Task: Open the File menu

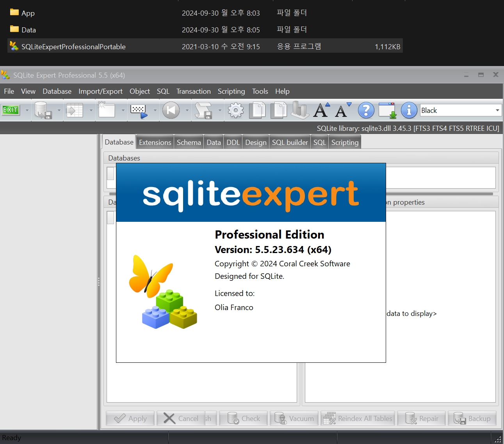Action: click(x=9, y=91)
